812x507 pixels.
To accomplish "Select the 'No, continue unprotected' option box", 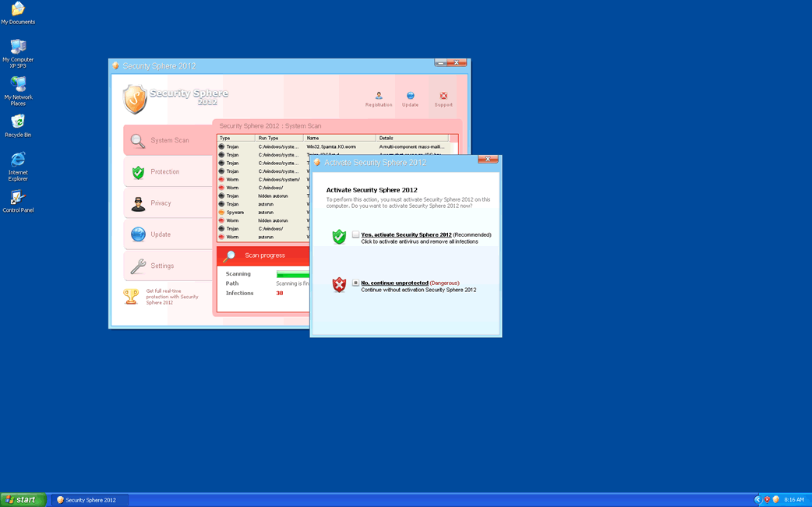I will click(355, 283).
